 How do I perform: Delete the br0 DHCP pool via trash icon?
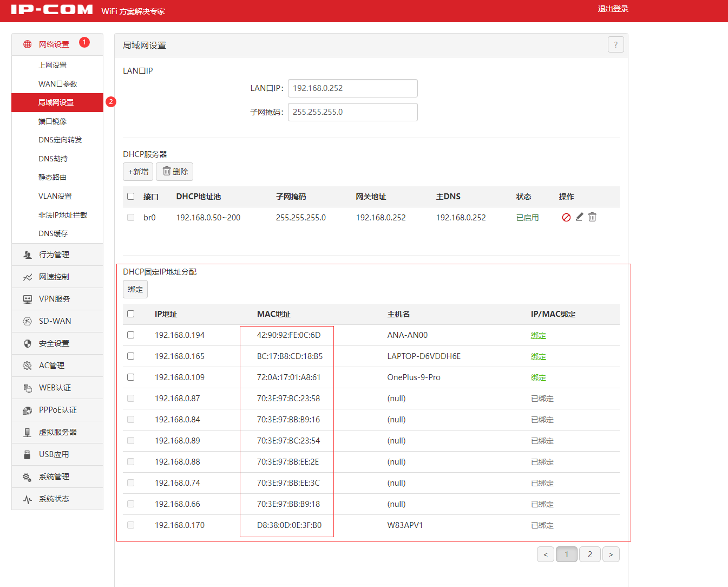coord(592,217)
